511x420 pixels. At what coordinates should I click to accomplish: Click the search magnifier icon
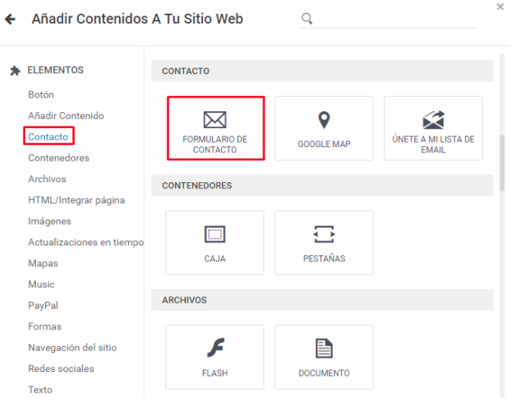point(307,18)
